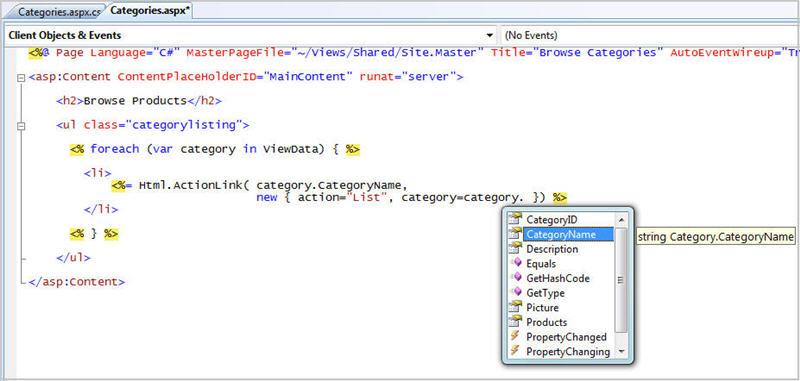The width and height of the screenshot is (800, 381).
Task: Click the IntelliSense list scroll down arrow
Action: pyautogui.click(x=621, y=352)
